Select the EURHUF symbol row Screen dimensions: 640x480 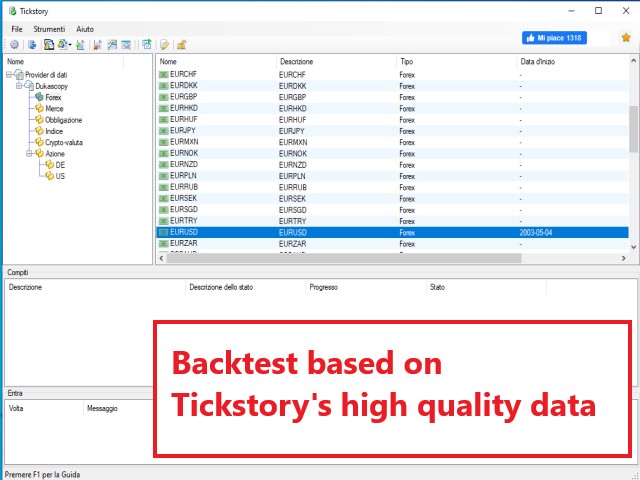coord(392,120)
